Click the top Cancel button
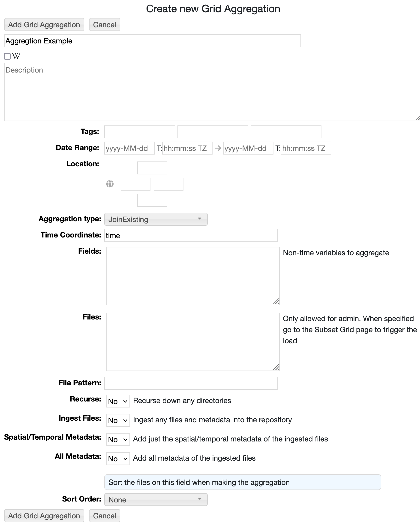 [105, 25]
